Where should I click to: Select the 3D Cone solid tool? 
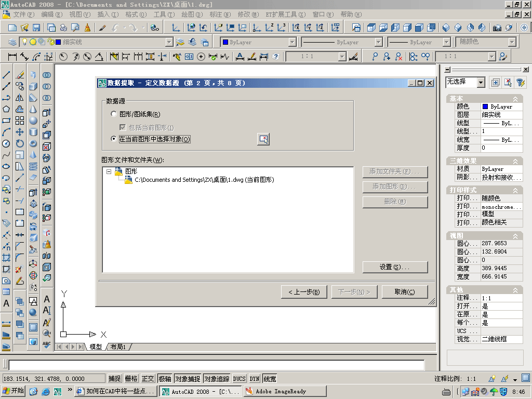tap(33, 109)
